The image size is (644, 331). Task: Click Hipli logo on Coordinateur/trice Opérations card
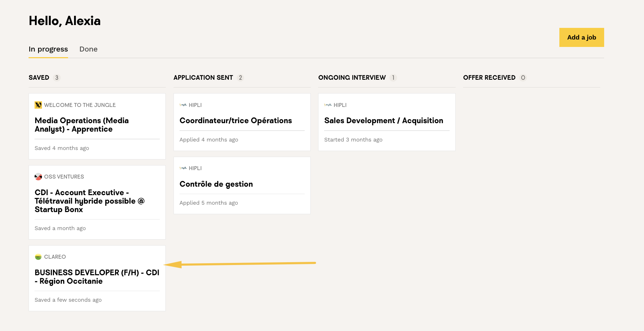pos(183,105)
